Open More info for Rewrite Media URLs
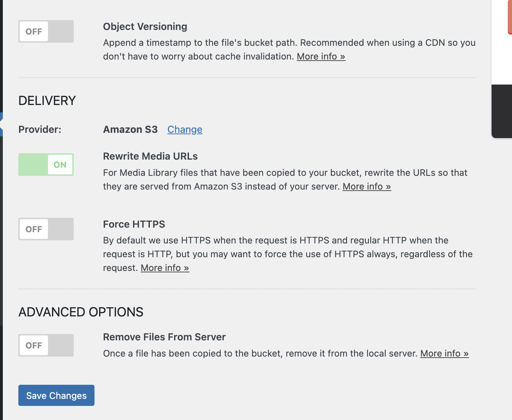 click(x=366, y=186)
